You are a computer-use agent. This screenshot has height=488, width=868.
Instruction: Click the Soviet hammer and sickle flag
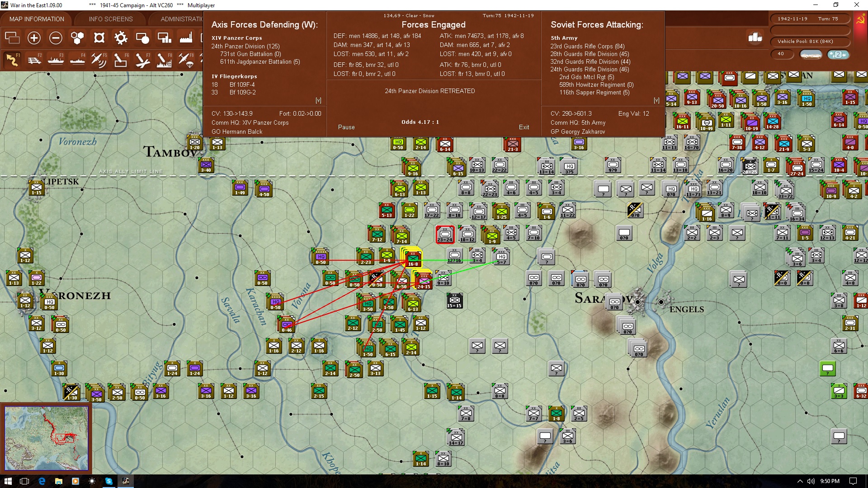[860, 19]
